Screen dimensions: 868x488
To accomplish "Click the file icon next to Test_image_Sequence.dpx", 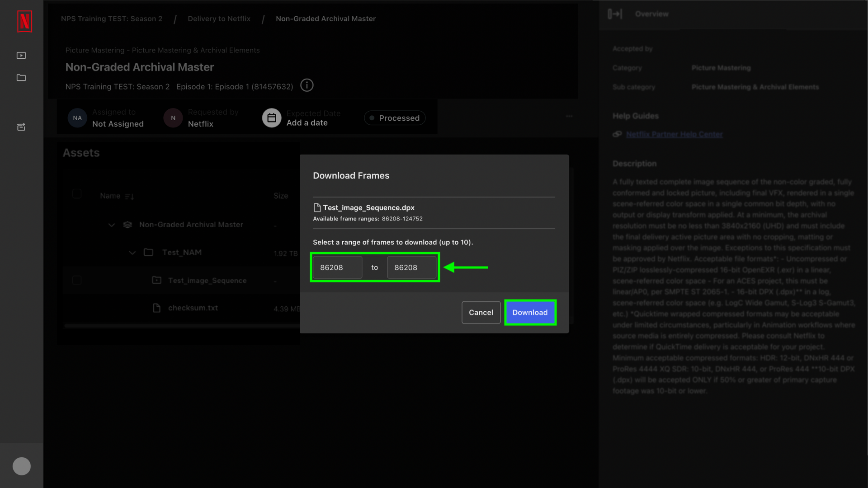I will 317,207.
